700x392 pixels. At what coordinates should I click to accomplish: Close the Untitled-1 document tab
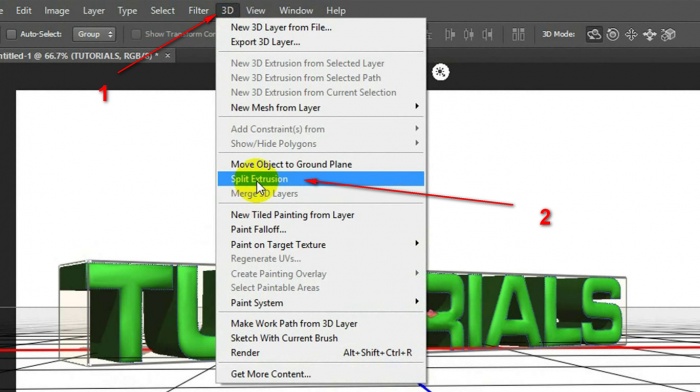(167, 56)
